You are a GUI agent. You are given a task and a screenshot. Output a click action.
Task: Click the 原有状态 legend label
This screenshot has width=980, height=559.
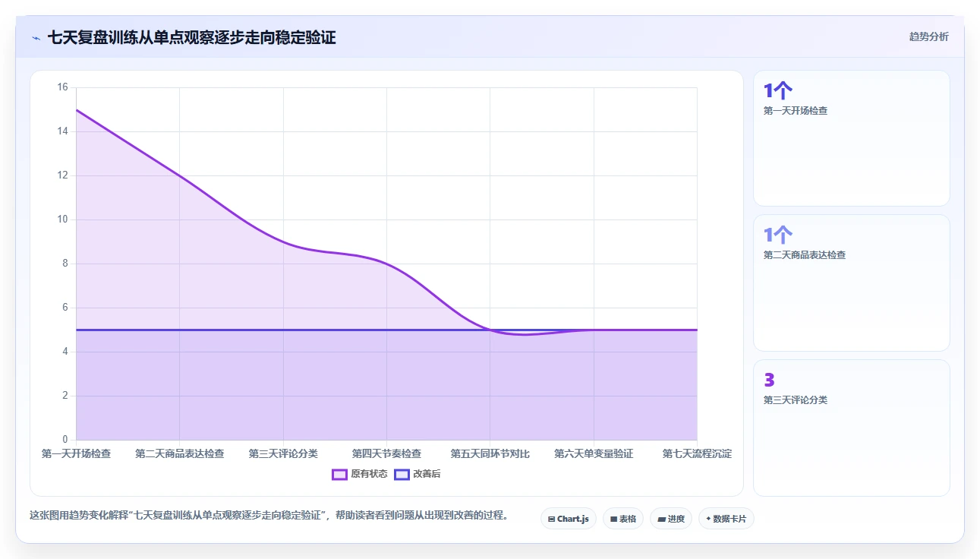(369, 474)
